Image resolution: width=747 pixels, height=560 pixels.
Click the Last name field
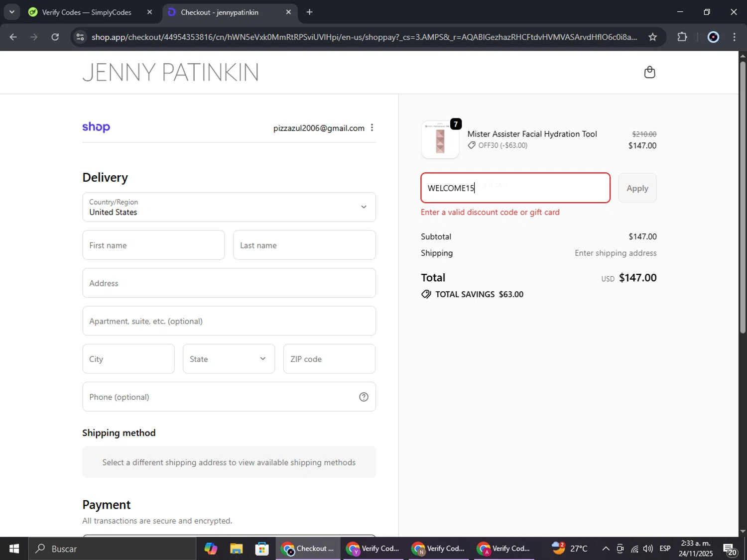[x=304, y=245]
